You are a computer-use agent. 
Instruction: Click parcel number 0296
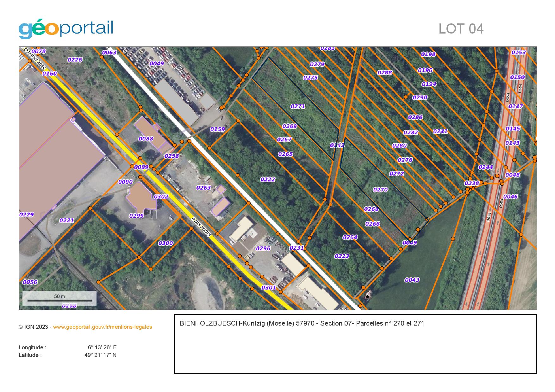[x=263, y=248]
